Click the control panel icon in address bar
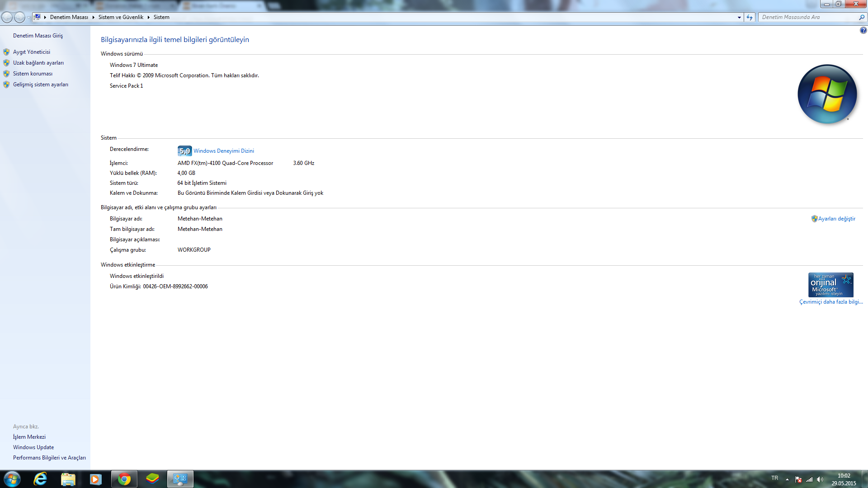Screen dimensions: 868x488 [38, 17]
